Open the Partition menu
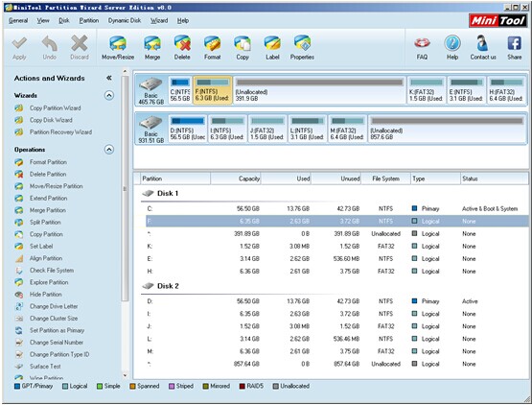532x405 pixels. click(89, 21)
